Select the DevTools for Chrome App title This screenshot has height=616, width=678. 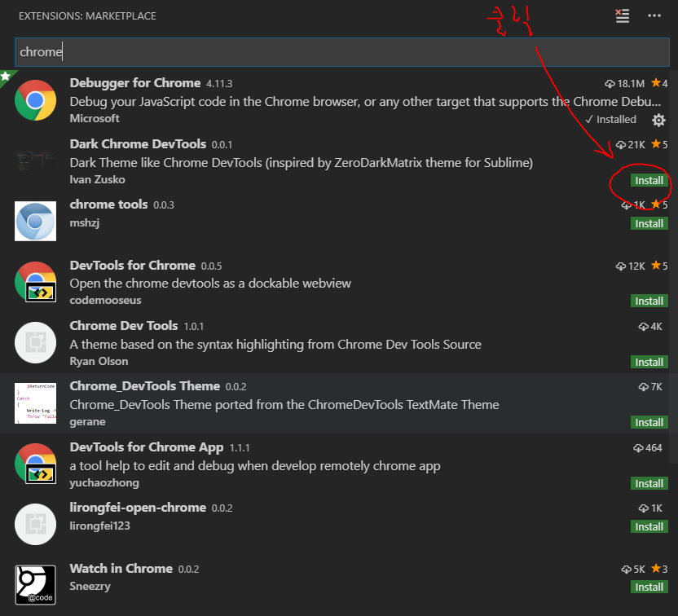coord(147,447)
